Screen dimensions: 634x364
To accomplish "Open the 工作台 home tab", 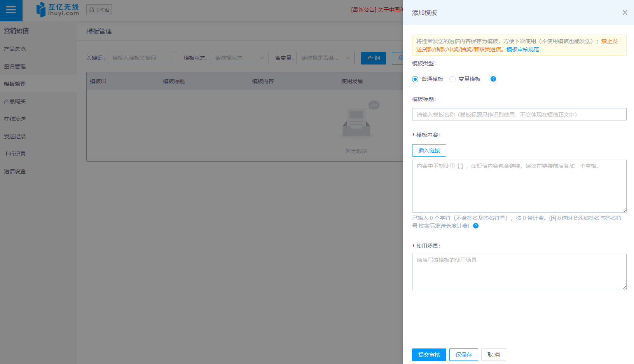I will [x=99, y=10].
